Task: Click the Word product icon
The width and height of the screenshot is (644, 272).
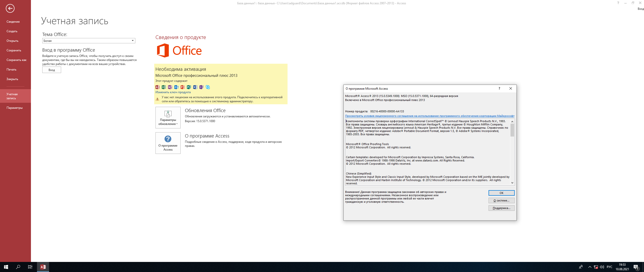Action: pyautogui.click(x=195, y=87)
